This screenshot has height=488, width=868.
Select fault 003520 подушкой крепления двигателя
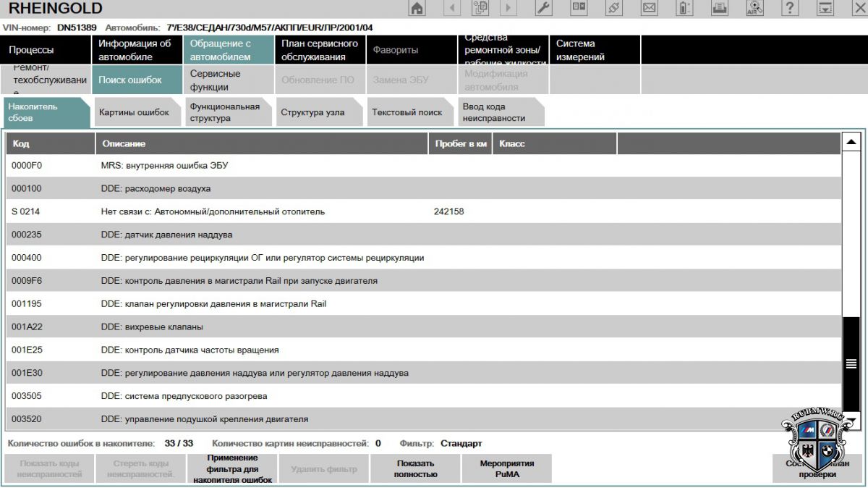coord(424,418)
